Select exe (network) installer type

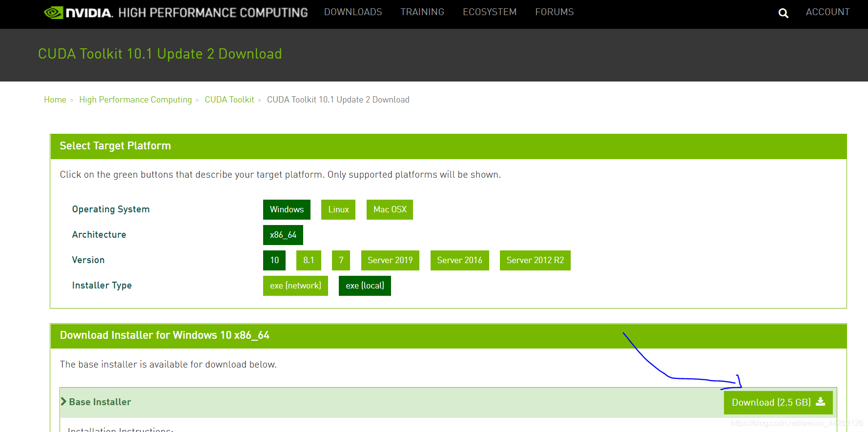tap(295, 286)
